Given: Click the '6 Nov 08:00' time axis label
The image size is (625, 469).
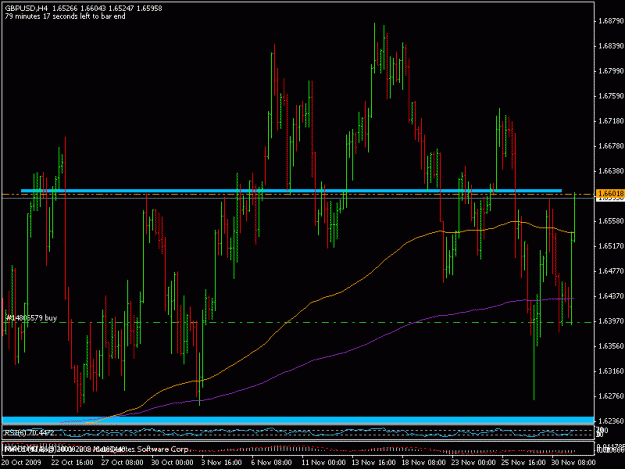Looking at the screenshot, I should (271, 462).
